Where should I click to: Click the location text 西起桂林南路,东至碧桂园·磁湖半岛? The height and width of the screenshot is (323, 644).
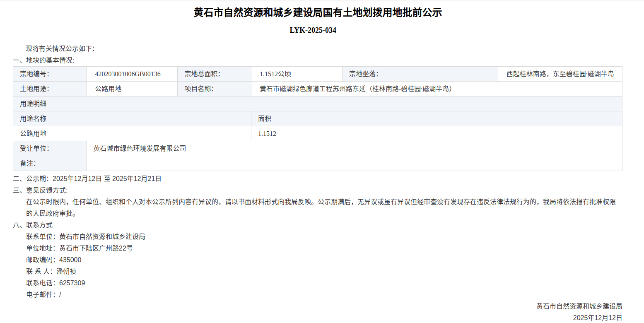coord(560,74)
